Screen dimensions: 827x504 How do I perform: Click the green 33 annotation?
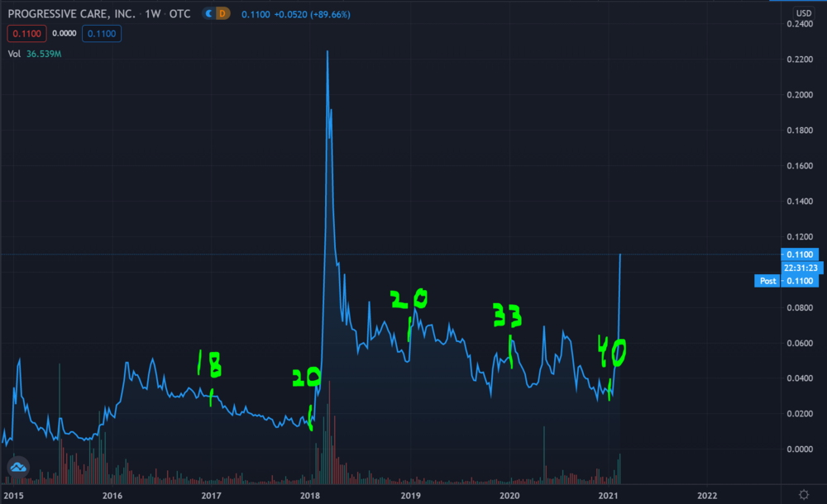point(507,316)
